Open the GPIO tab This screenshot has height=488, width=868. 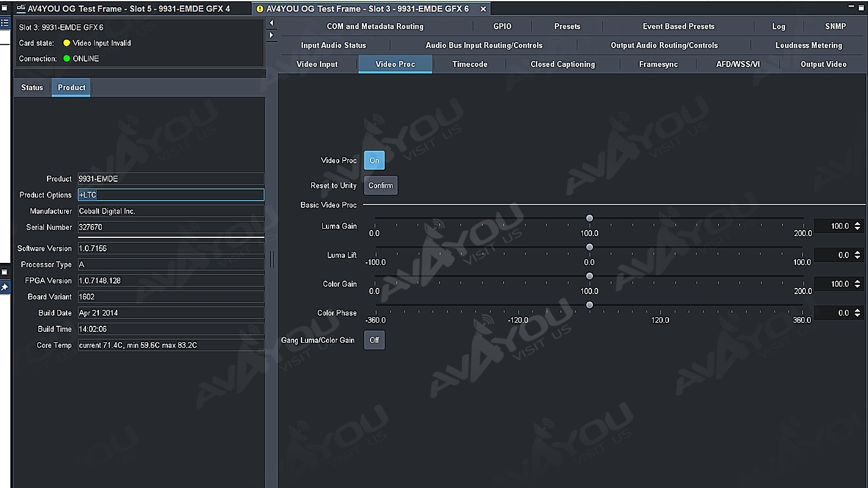[502, 26]
